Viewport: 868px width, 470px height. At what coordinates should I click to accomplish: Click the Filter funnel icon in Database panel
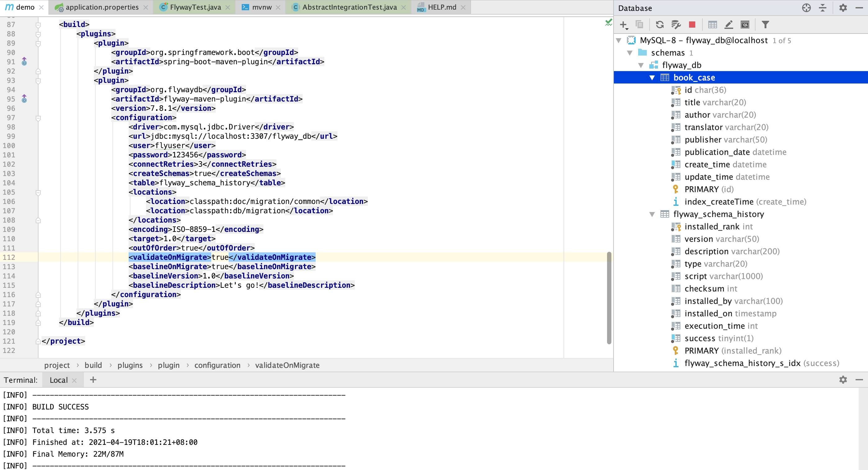pyautogui.click(x=765, y=25)
